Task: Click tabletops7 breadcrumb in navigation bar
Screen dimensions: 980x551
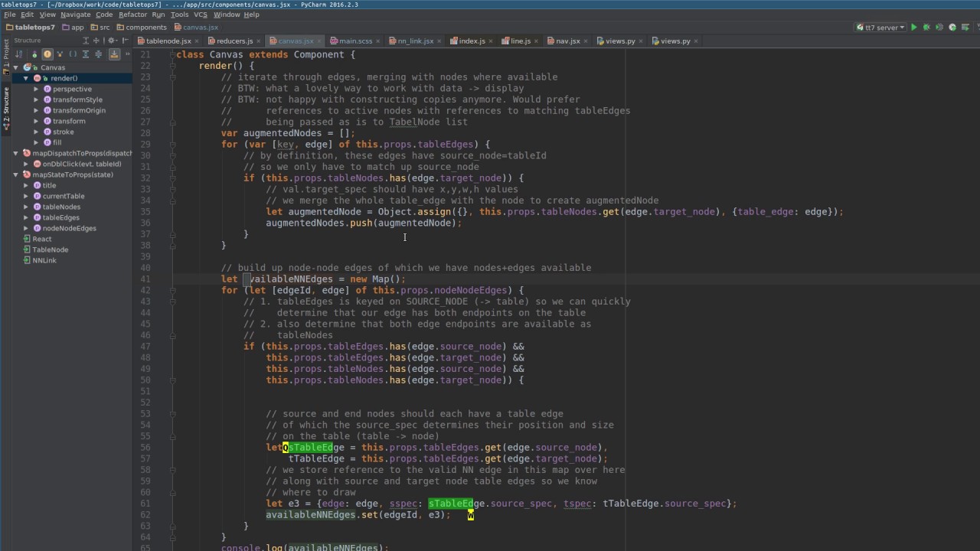Action: point(31,28)
